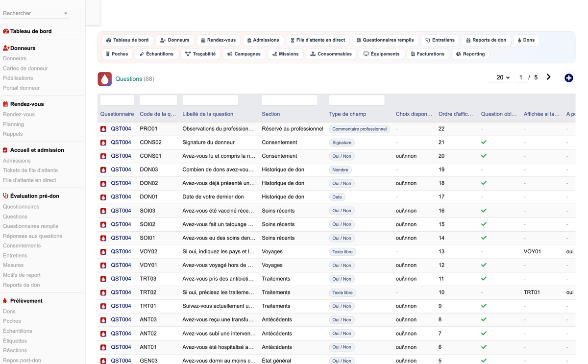This screenshot has width=588, height=364.
Task: Open QST004 link in VOY02 row
Action: click(121, 252)
